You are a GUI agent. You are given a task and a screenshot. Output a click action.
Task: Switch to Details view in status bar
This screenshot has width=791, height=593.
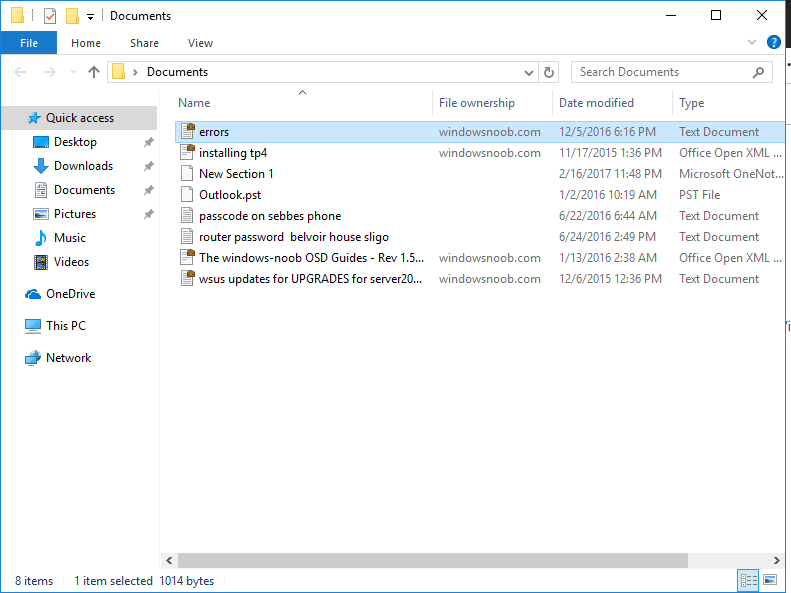coord(749,580)
